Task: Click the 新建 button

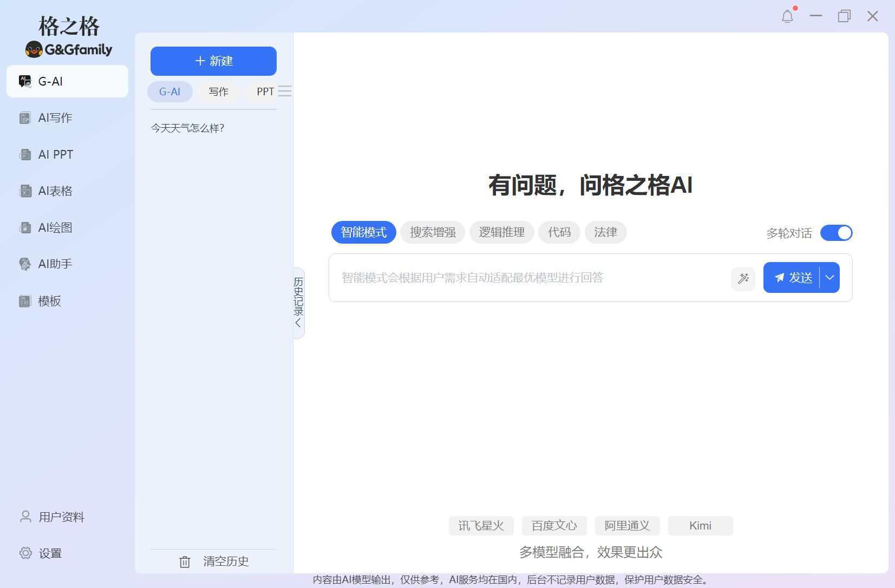Action: (x=213, y=61)
